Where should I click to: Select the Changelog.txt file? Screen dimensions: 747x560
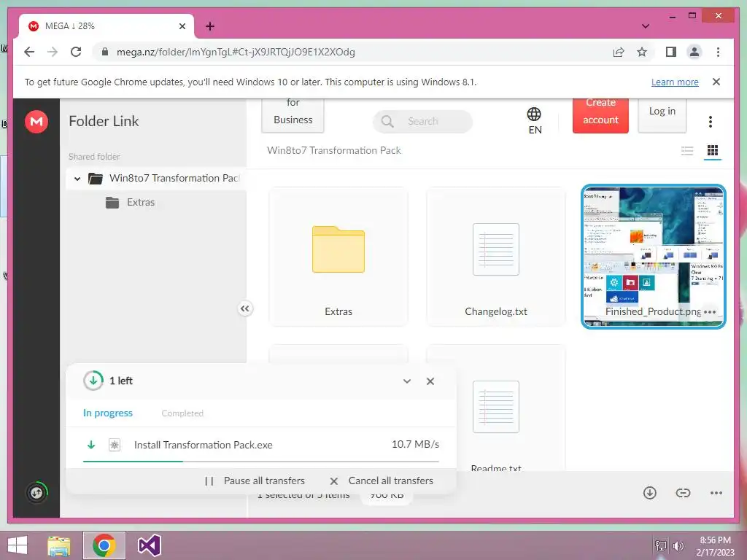tap(495, 257)
